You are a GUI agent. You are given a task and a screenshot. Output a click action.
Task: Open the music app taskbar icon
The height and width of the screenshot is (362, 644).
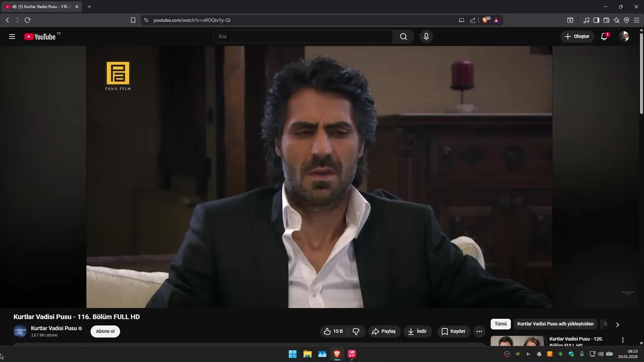pyautogui.click(x=352, y=354)
